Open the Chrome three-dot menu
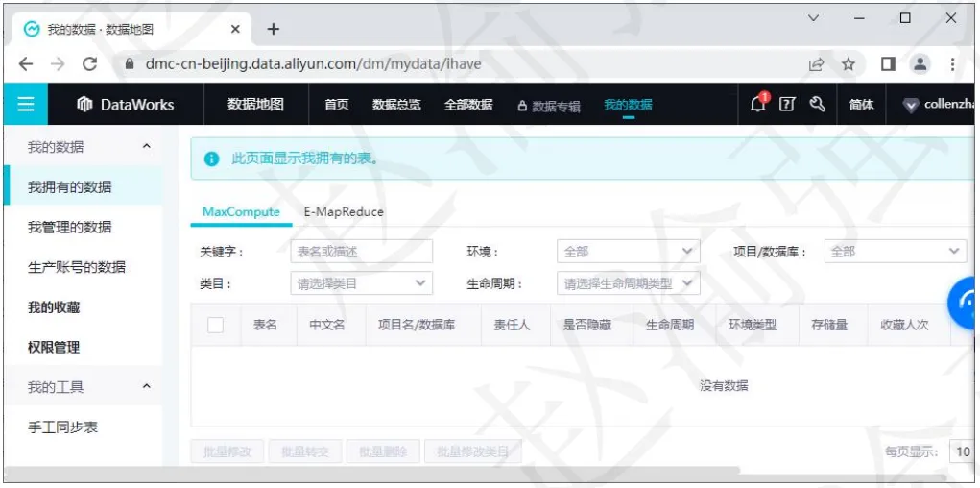980x488 pixels. 952,63
